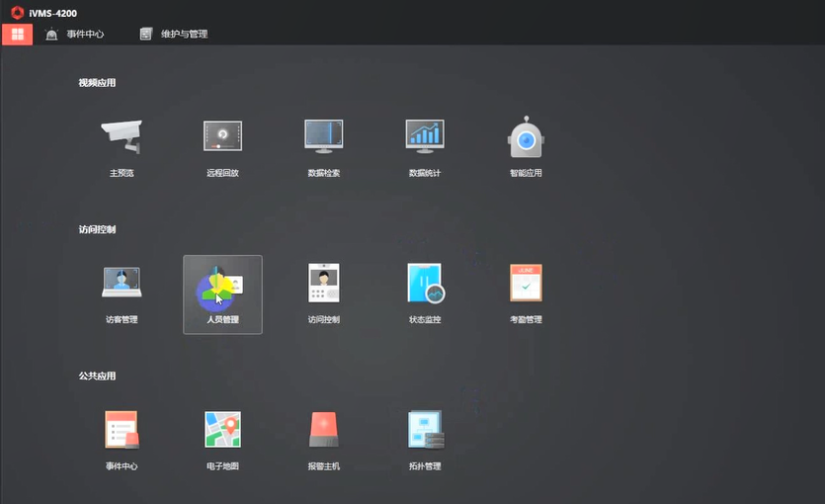Open 数据统计 statistics chart icon
Screen dimensions: 825x504
pos(425,136)
